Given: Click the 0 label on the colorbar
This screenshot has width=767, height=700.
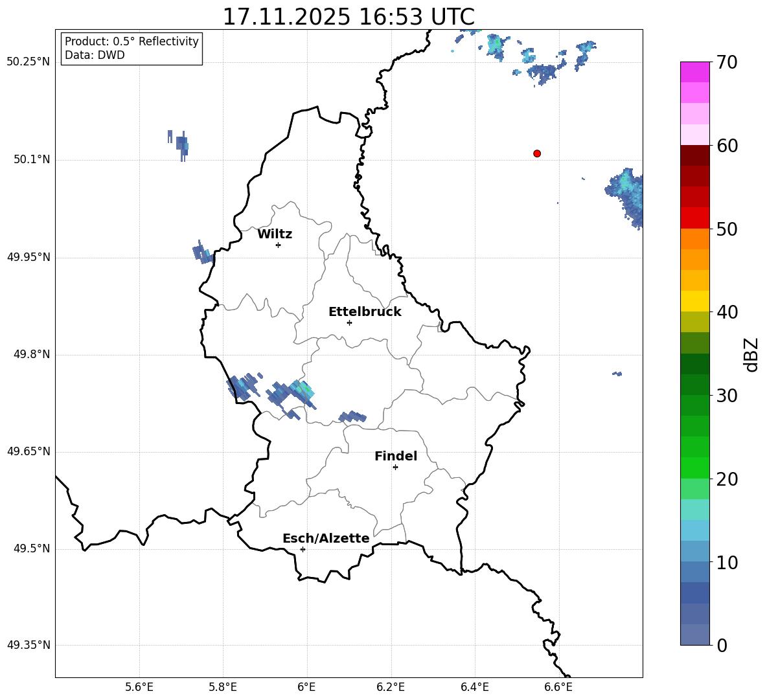Looking at the screenshot, I should pos(722,645).
